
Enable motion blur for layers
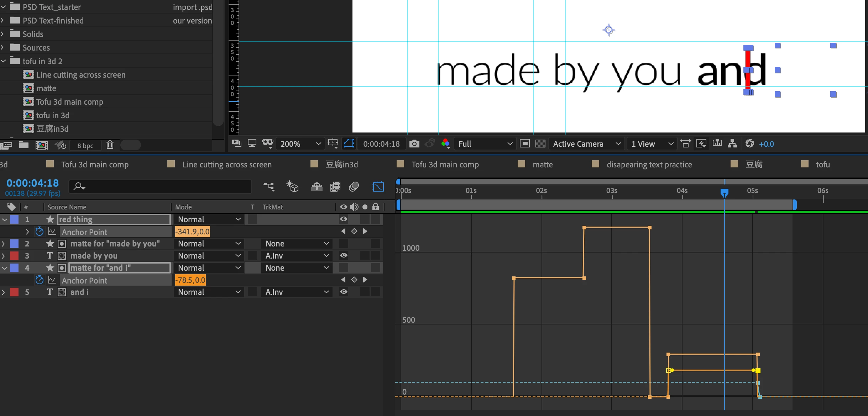(x=354, y=186)
